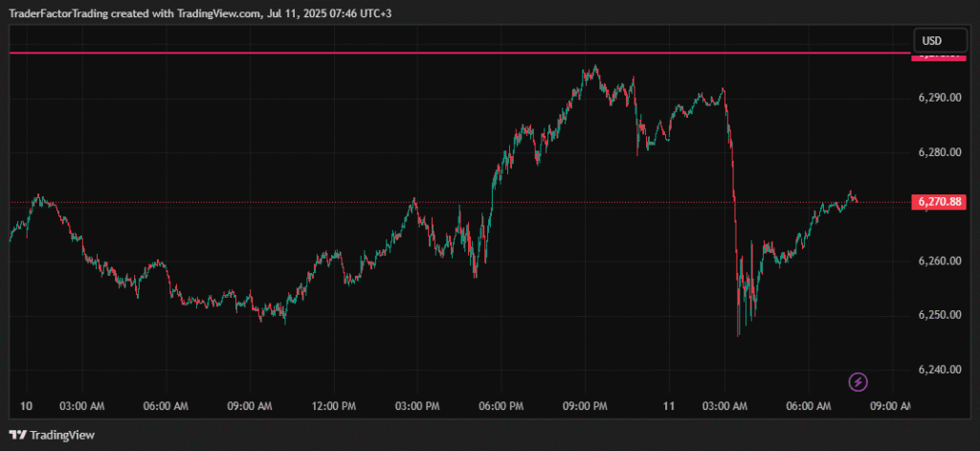Click the 03:00 PM time axis label
This screenshot has height=451, width=980.
[416, 406]
